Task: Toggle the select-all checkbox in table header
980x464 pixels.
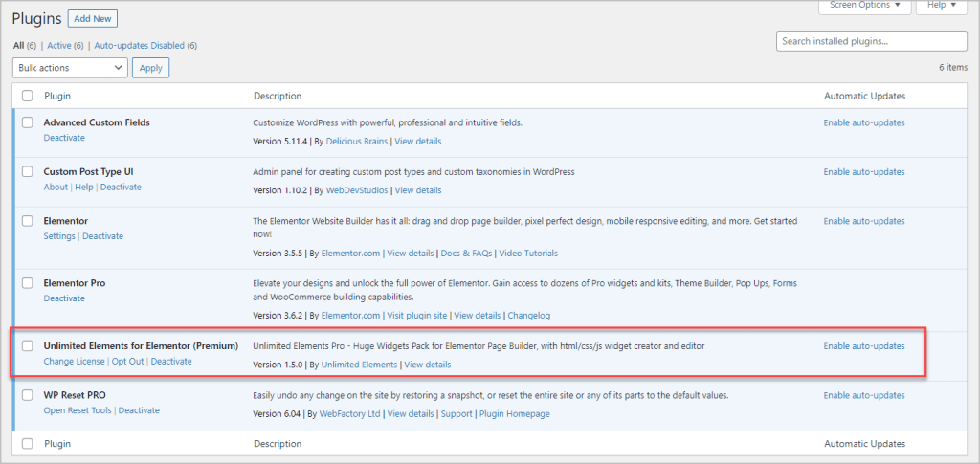Action: click(x=28, y=96)
